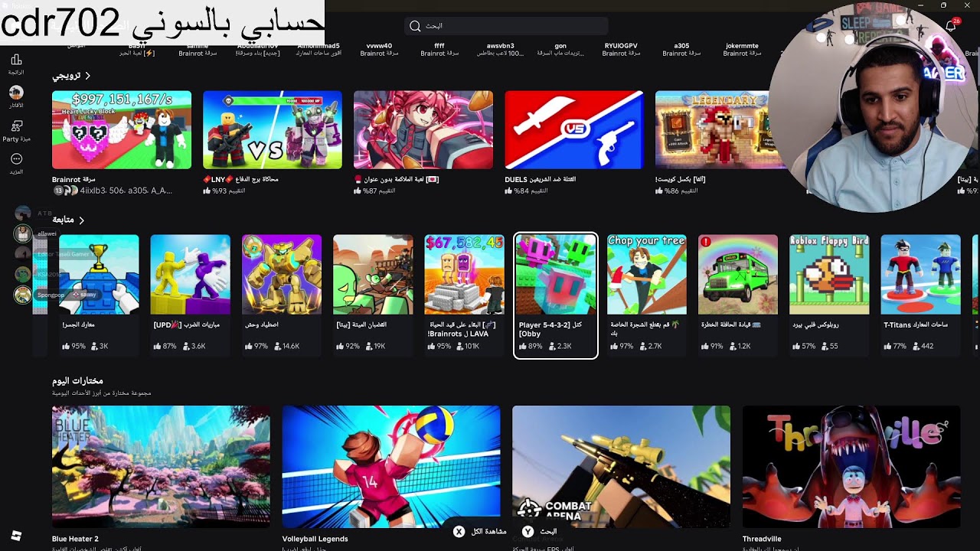Click the Roblox logo icon at bottom left
Screen dimensions: 980x551
tap(16, 536)
